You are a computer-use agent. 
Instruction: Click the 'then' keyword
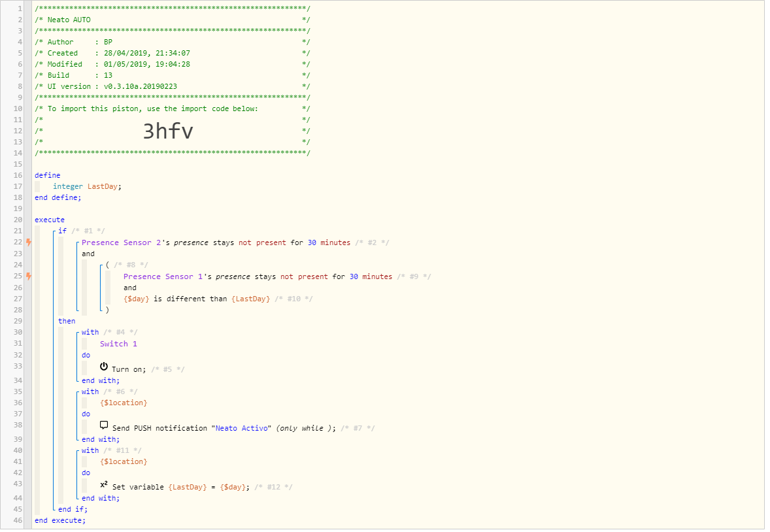pyautogui.click(x=67, y=322)
